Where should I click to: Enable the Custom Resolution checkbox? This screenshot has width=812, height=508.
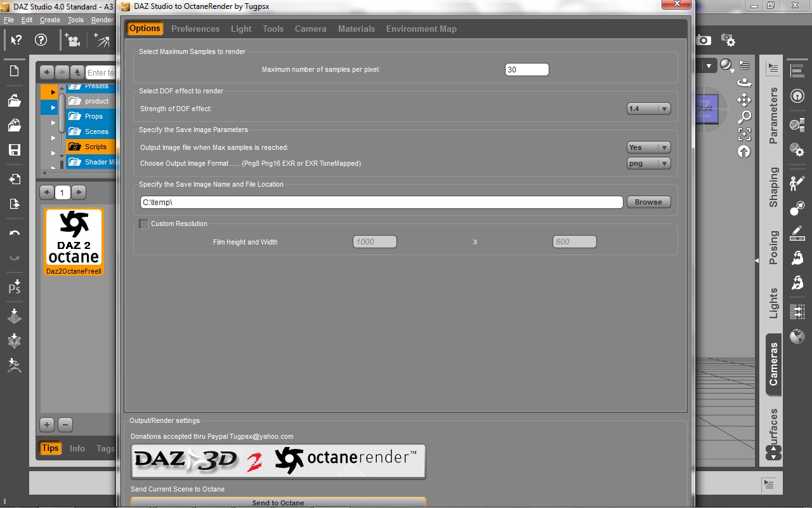pyautogui.click(x=144, y=224)
